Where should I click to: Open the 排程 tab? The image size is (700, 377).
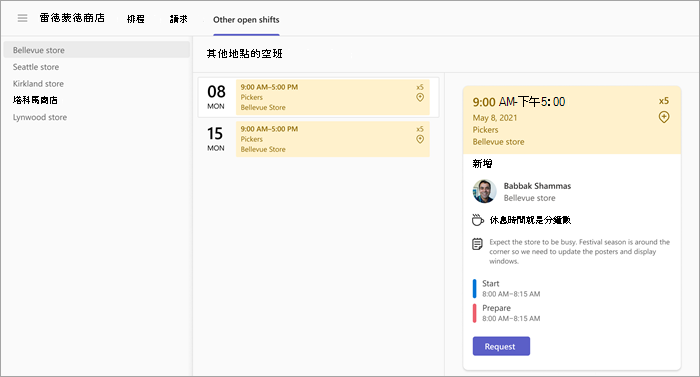tap(136, 19)
